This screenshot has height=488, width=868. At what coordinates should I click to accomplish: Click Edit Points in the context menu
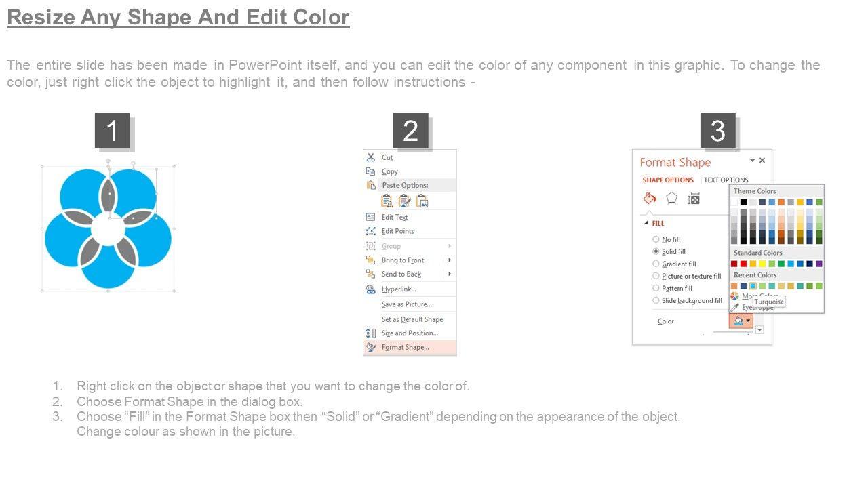(x=397, y=231)
